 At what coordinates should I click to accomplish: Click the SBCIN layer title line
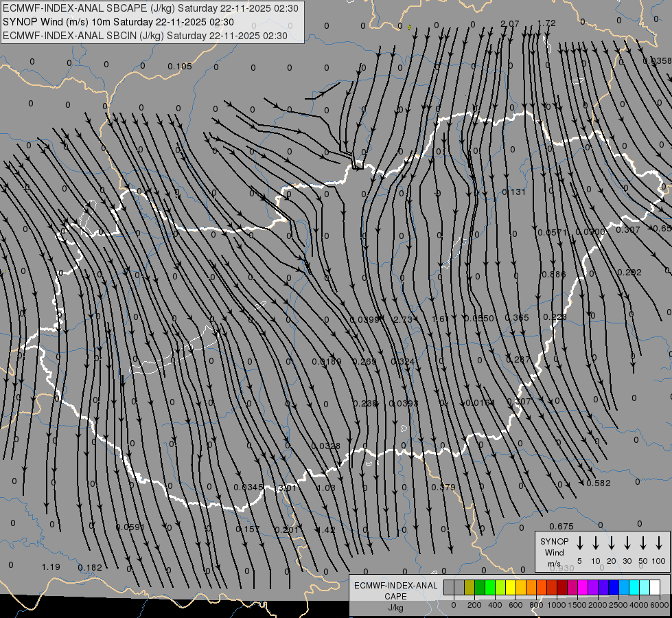[145, 36]
